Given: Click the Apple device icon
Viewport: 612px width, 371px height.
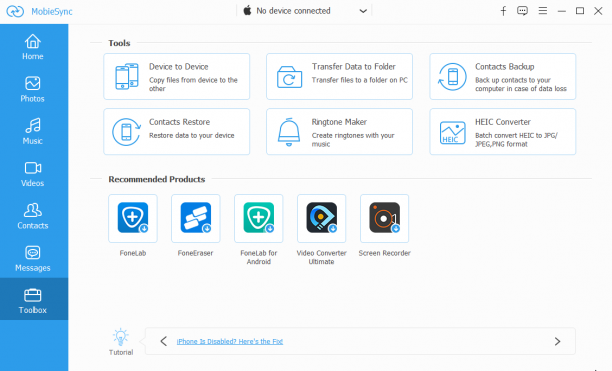Looking at the screenshot, I should tap(247, 11).
